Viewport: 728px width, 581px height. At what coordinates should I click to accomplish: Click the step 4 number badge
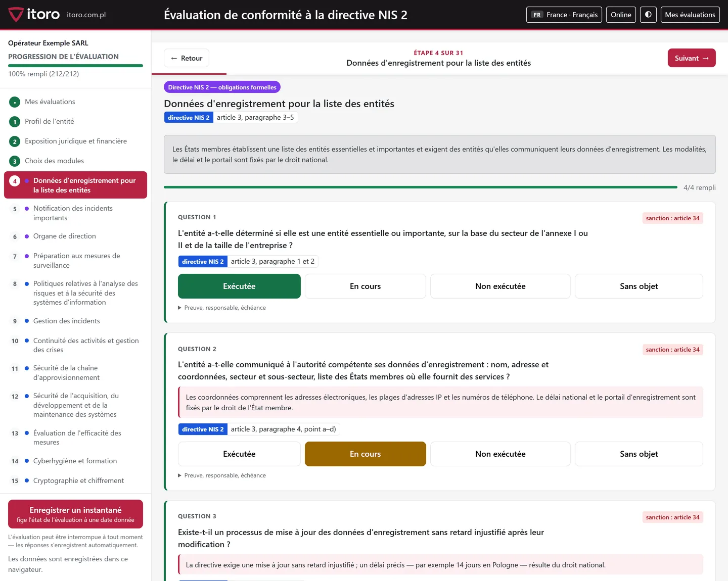15,181
